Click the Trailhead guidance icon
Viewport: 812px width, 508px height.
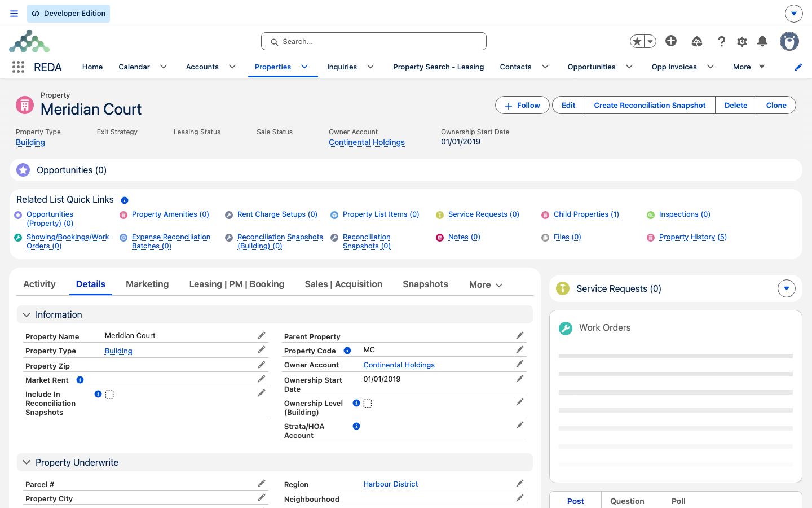697,41
